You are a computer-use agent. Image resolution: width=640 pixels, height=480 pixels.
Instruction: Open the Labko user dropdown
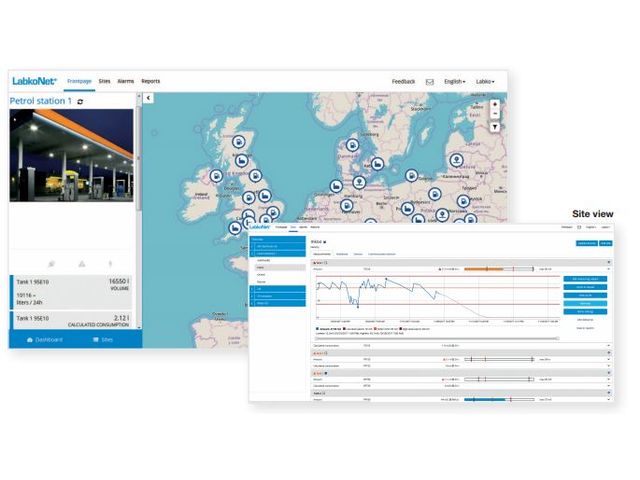tap(485, 81)
